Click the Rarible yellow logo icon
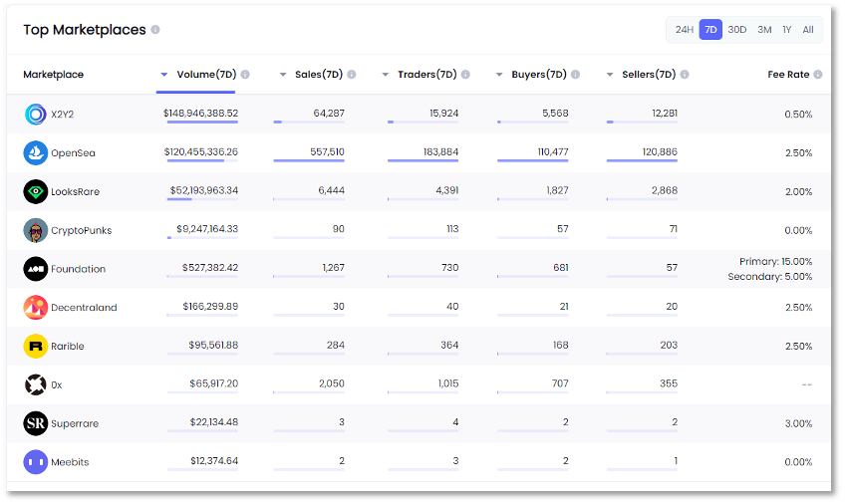This screenshot has height=504, width=845. 36,347
